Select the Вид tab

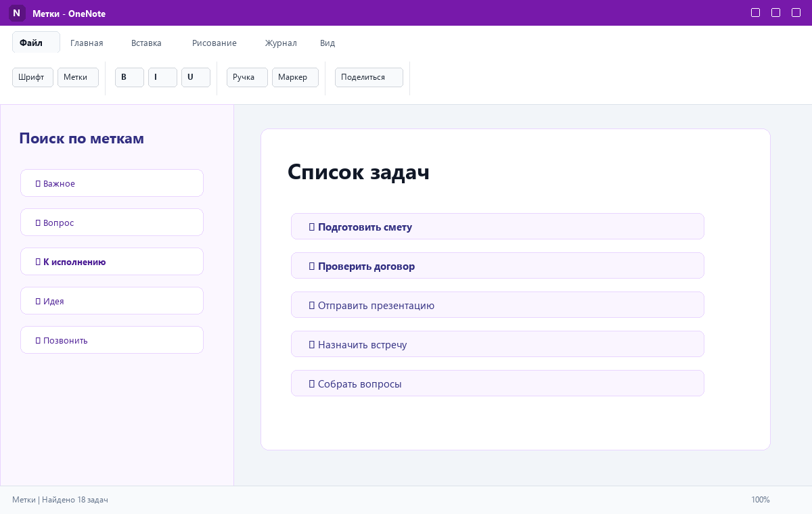tap(328, 43)
